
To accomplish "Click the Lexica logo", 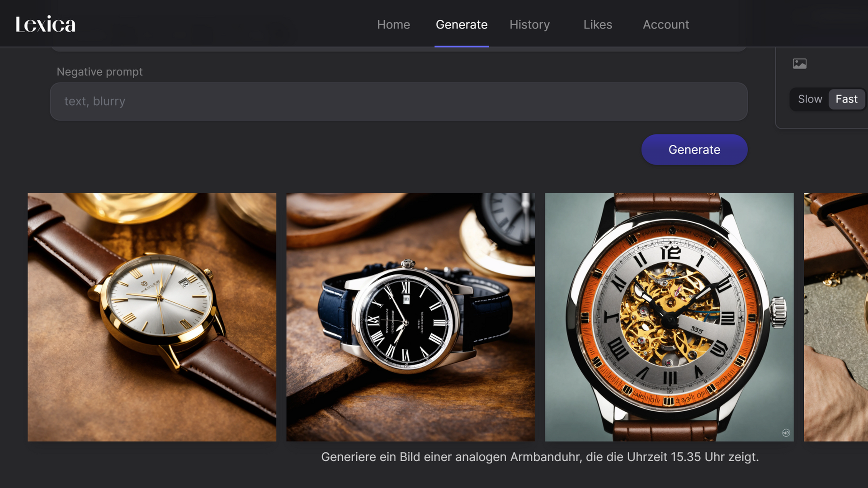I will pos(45,24).
